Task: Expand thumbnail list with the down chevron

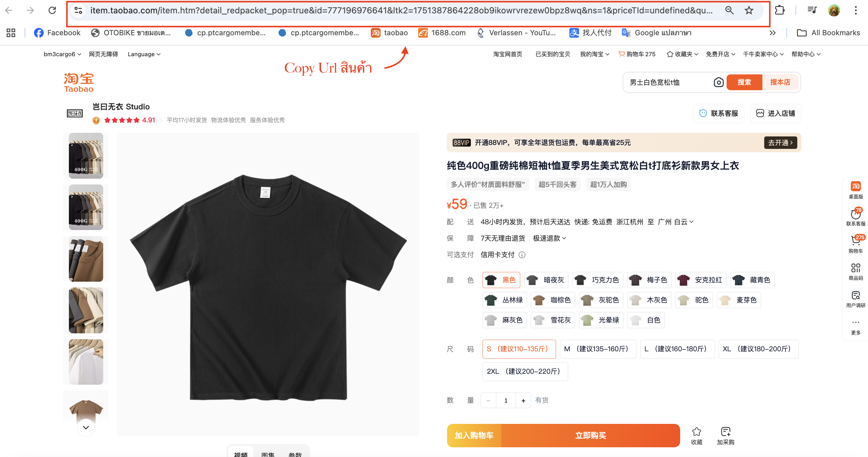Action: click(86, 427)
